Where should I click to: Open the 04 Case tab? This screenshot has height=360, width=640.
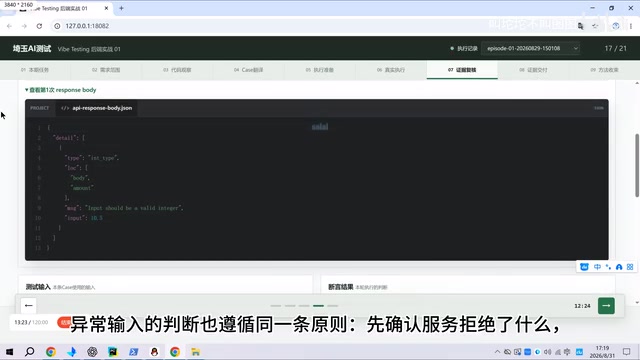[249, 70]
